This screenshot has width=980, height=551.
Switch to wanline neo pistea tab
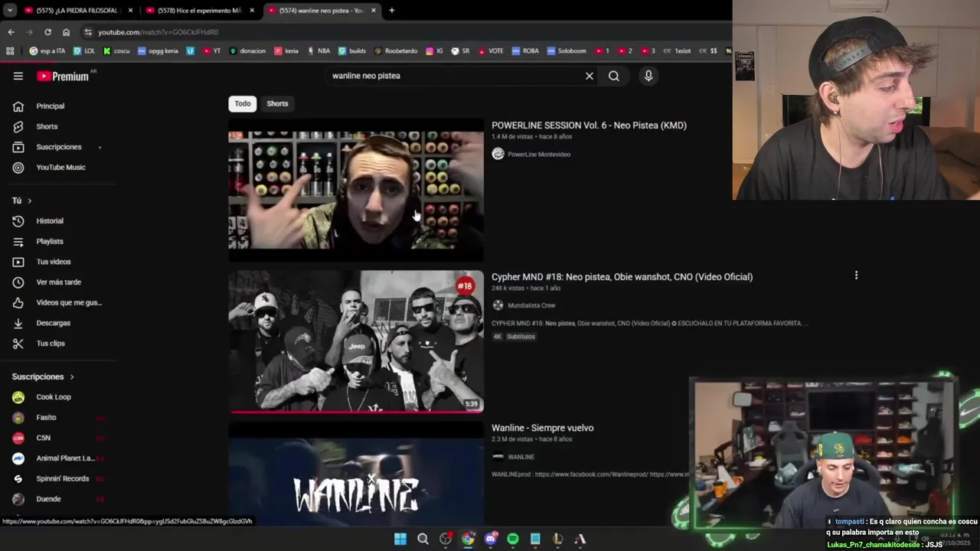321,11
